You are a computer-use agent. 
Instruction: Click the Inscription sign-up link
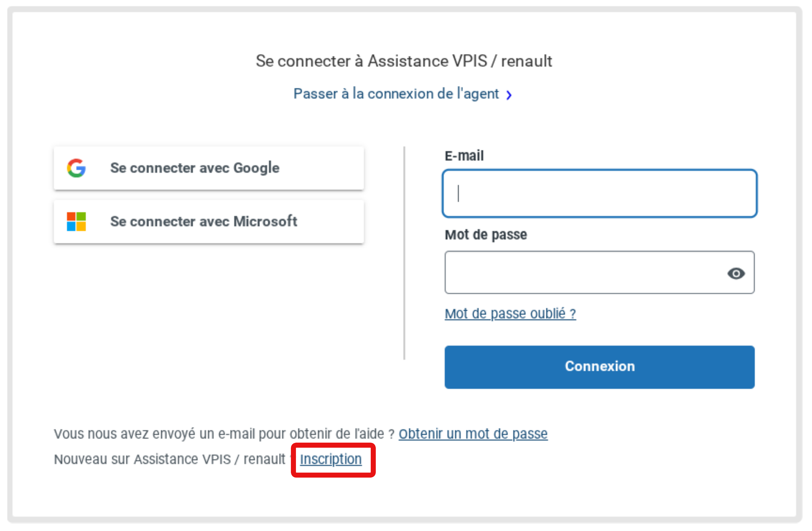pyautogui.click(x=331, y=459)
